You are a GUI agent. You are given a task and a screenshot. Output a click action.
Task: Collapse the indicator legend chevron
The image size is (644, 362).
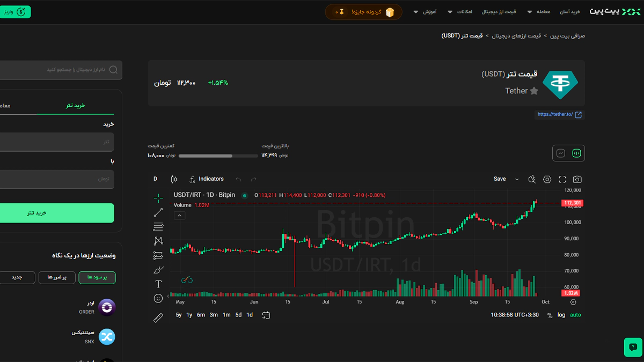pyautogui.click(x=180, y=215)
